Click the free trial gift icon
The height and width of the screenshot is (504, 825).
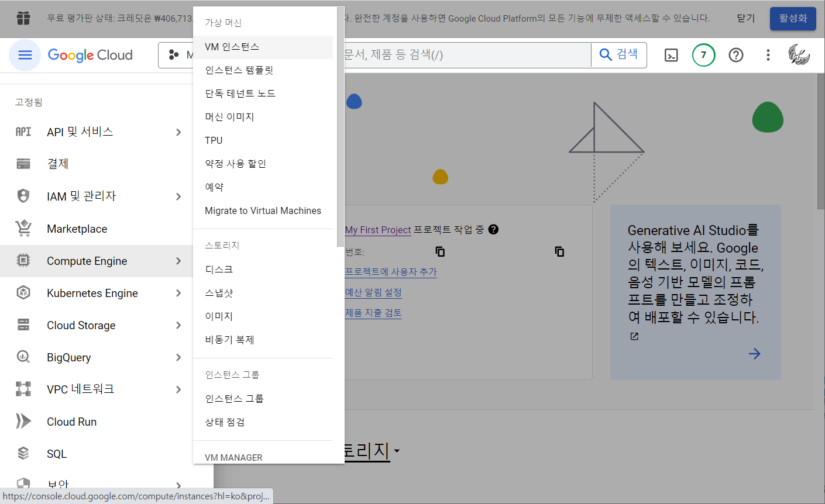[x=23, y=19]
